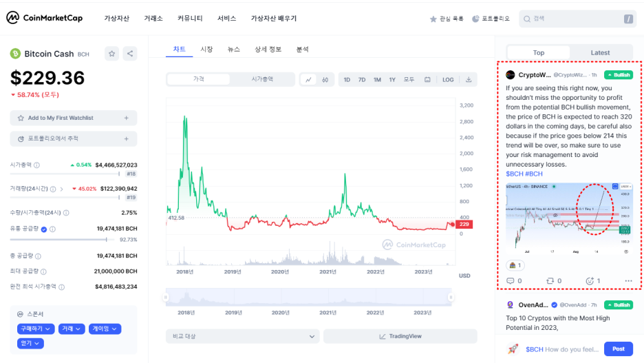Expand 포트폴리오에서 추적 plus

[127, 139]
